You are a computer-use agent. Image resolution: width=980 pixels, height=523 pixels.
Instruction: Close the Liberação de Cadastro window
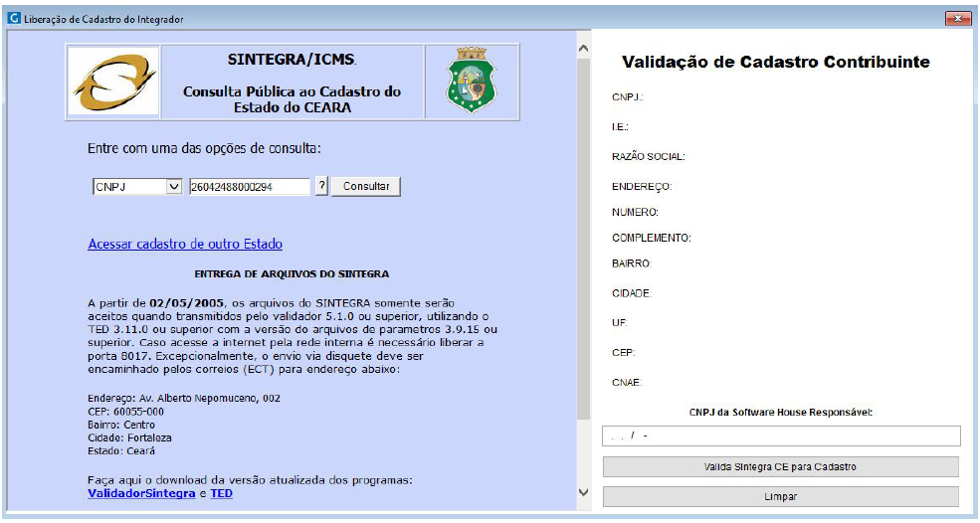tap(956, 19)
